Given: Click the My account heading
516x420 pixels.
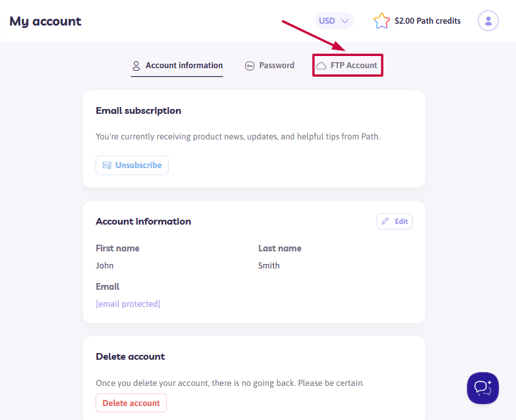Looking at the screenshot, I should [x=46, y=21].
